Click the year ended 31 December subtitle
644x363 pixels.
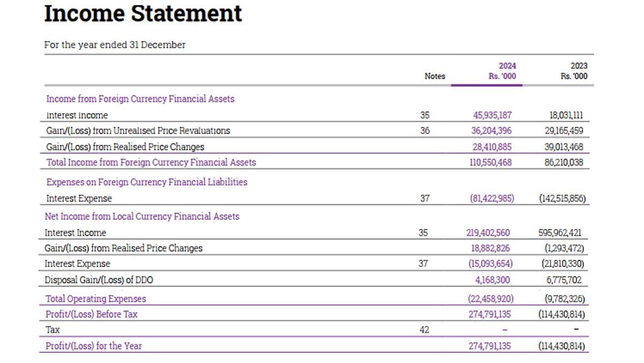(115, 45)
